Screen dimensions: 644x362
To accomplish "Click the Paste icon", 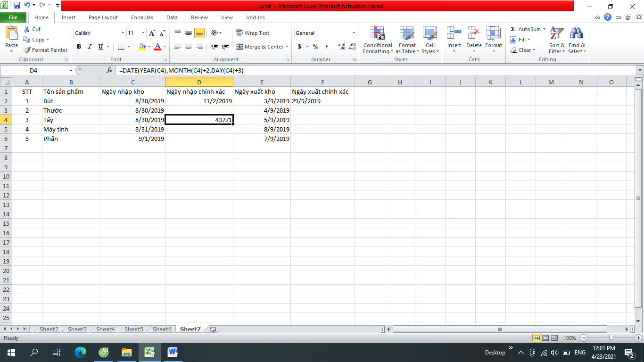I will tap(11, 33).
